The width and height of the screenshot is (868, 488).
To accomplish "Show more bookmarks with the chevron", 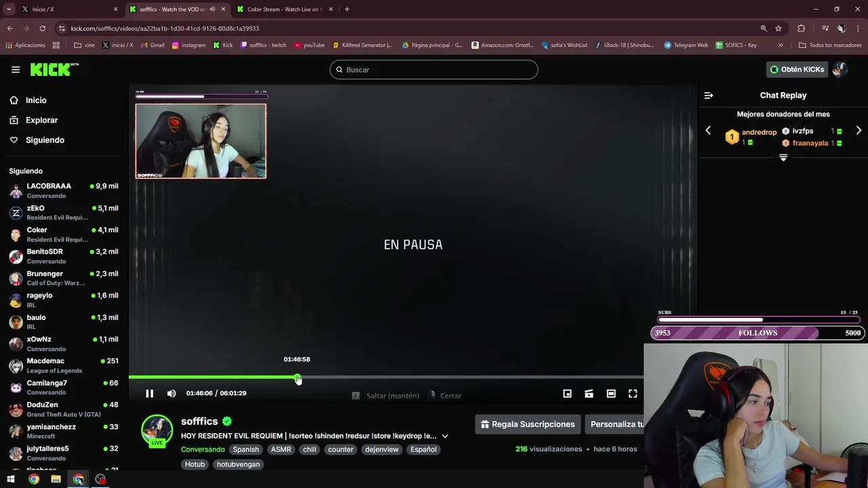I will click(781, 45).
